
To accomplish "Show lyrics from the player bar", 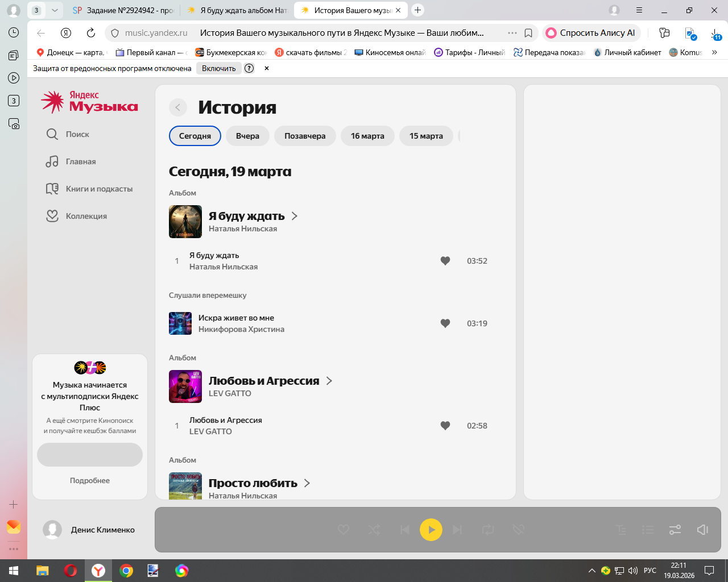I will [x=621, y=530].
